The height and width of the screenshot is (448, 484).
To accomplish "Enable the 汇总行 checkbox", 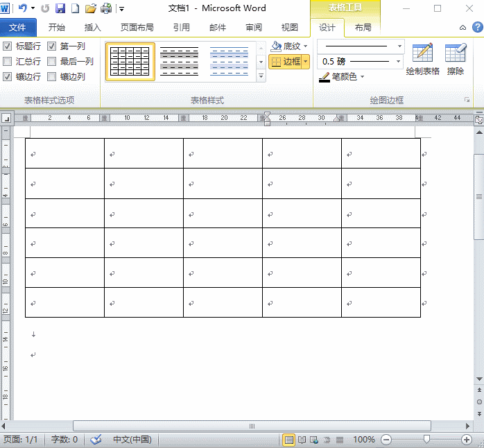I will pyautogui.click(x=7, y=62).
